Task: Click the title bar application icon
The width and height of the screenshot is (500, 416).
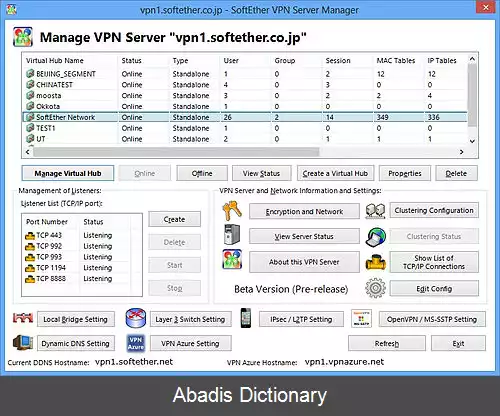Action: coord(11,10)
